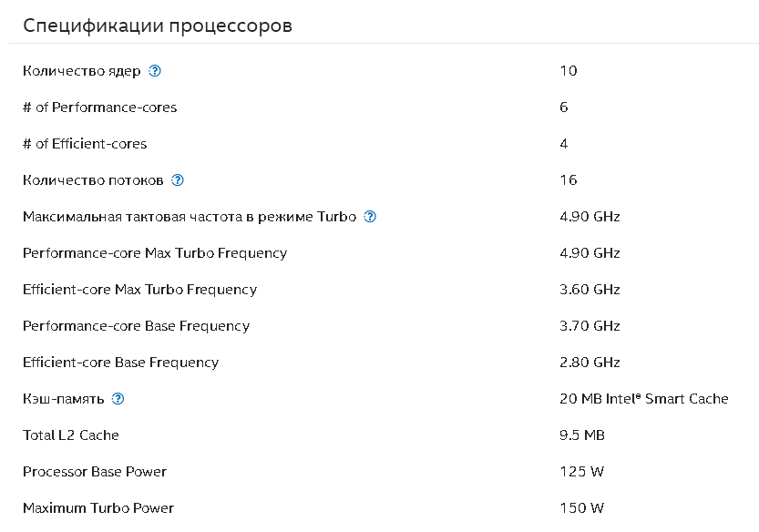This screenshot has height=532, width=759.
Task: Select the Количество ядер label
Action: click(x=82, y=71)
